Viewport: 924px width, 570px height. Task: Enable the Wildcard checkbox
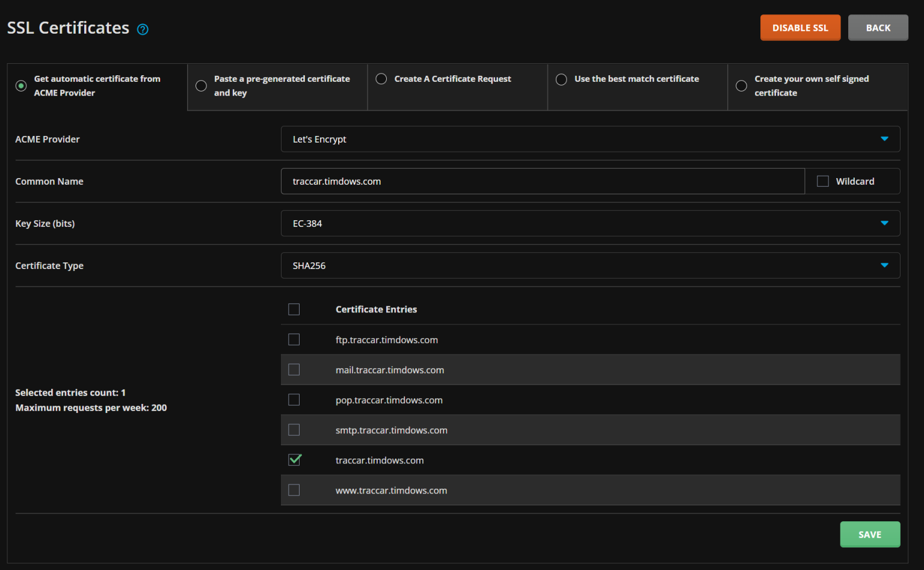[823, 181]
